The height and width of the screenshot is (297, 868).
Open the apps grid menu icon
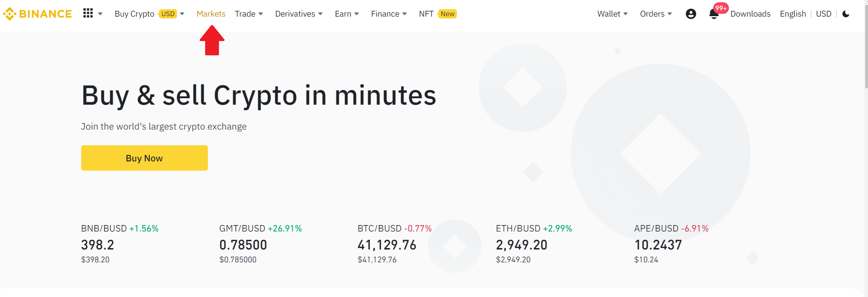click(x=88, y=13)
